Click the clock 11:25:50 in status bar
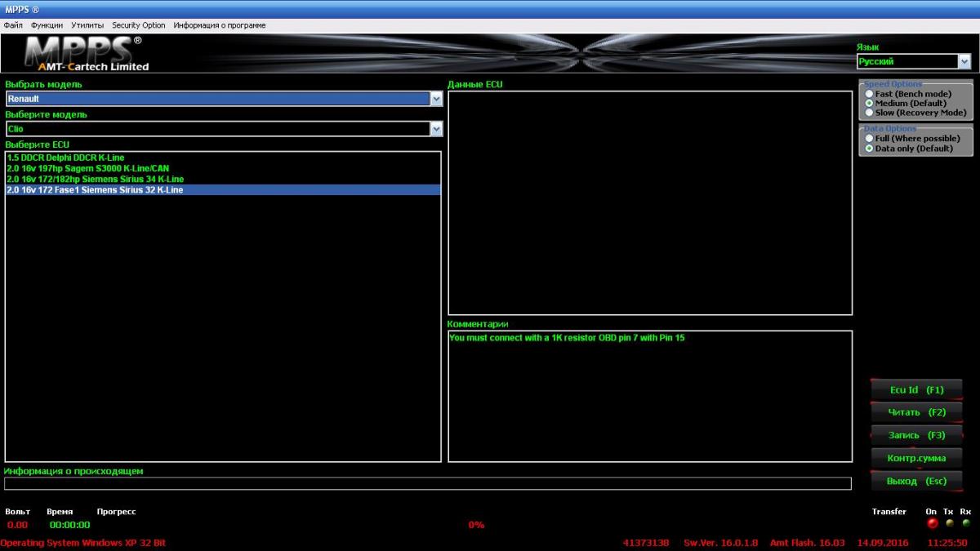The image size is (980, 551). click(947, 542)
